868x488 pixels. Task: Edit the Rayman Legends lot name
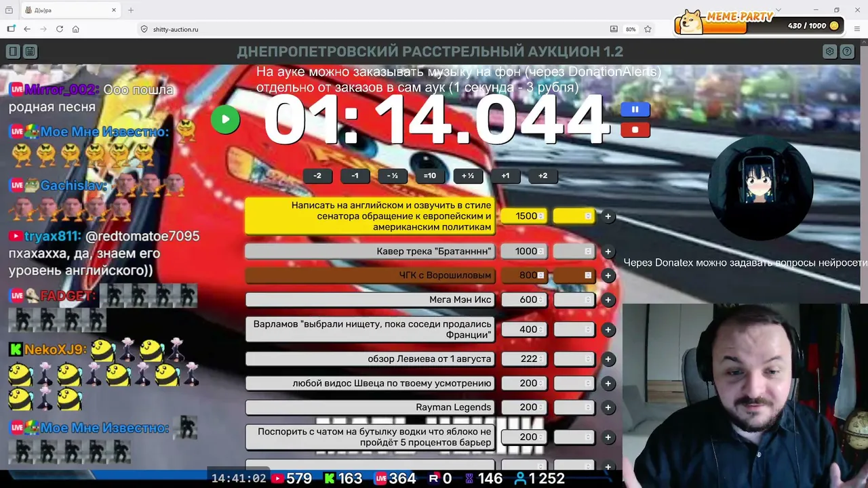370,407
